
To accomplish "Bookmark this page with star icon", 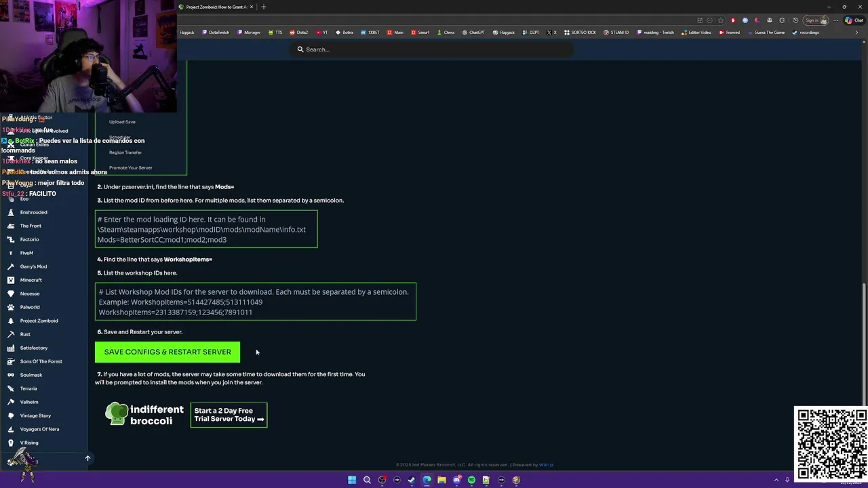I will pyautogui.click(x=721, y=20).
